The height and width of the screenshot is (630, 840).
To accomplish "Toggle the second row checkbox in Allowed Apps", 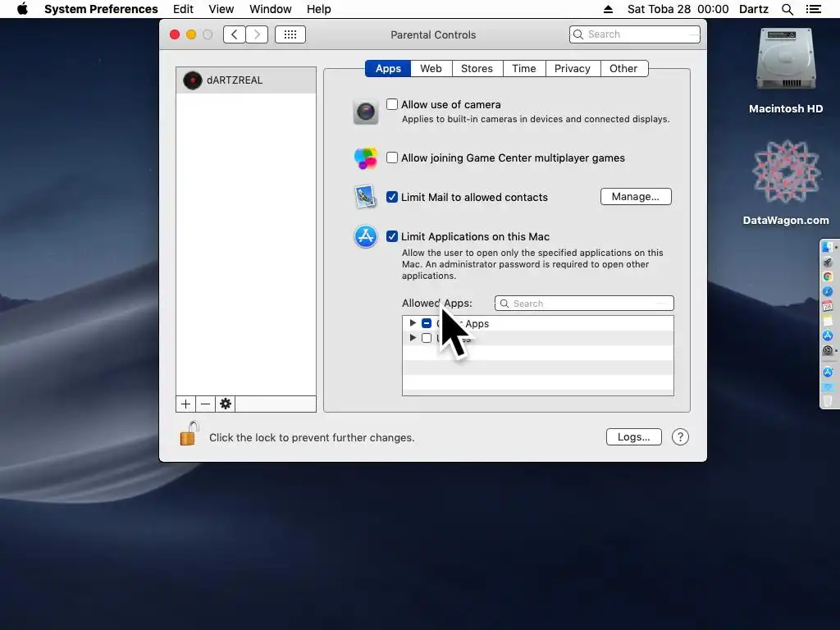I will point(427,338).
